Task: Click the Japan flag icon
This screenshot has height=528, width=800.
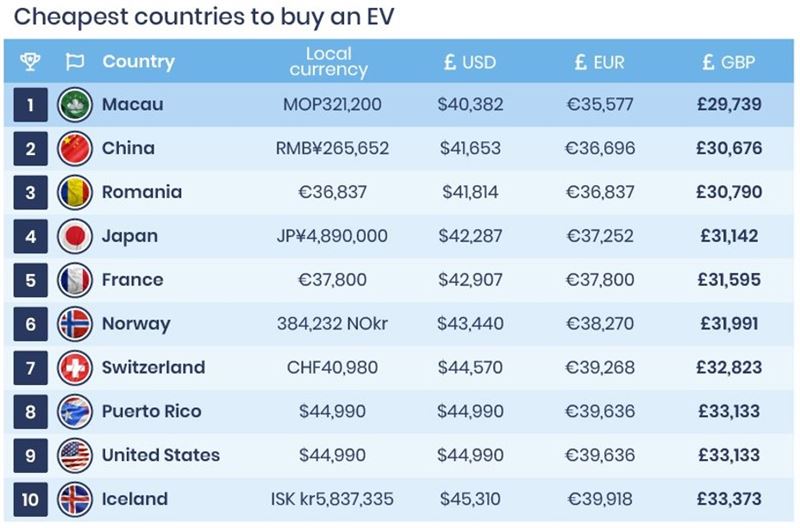Action: [x=75, y=236]
